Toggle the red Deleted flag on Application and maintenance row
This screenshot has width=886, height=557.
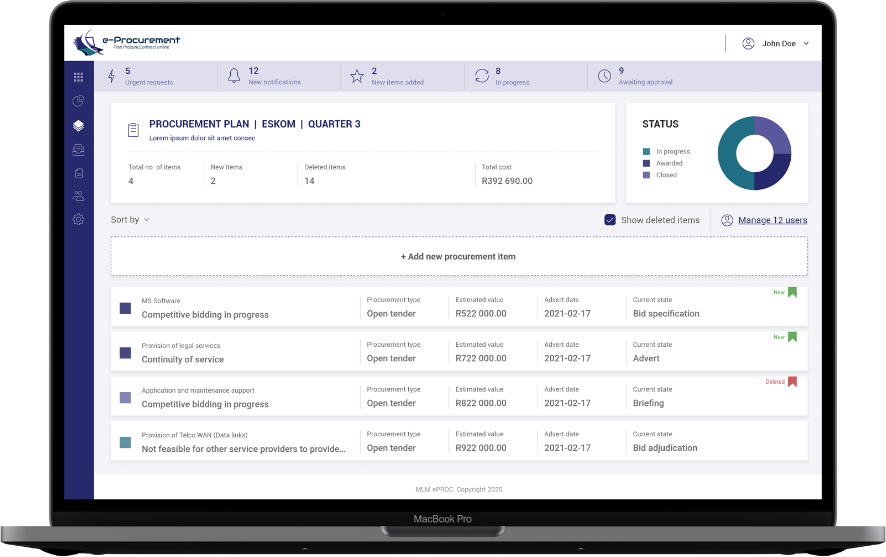[792, 382]
